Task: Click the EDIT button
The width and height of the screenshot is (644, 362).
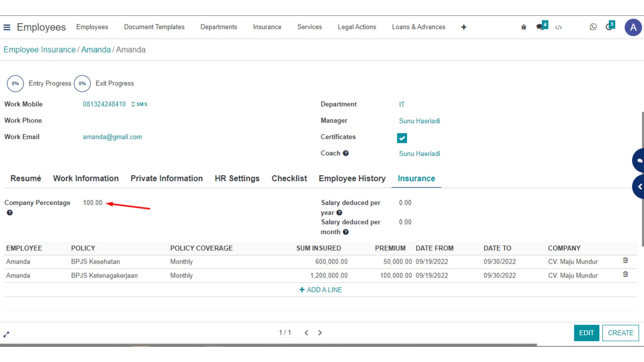Action: [586, 333]
